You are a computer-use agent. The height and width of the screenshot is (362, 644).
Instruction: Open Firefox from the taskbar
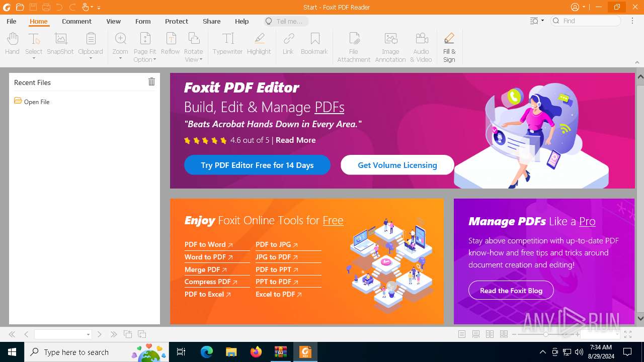click(256, 352)
